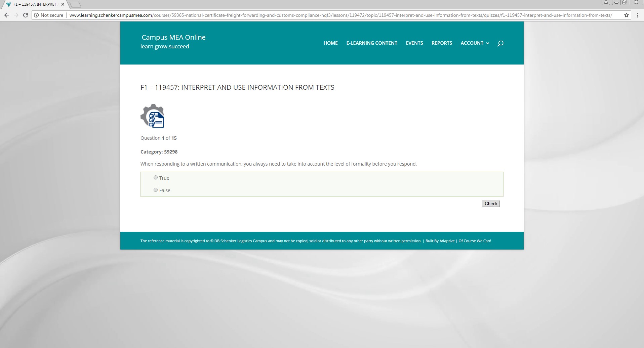Viewport: 644px width, 348px height.
Task: Expand the ACCOUNT dropdown menu
Action: 475,43
